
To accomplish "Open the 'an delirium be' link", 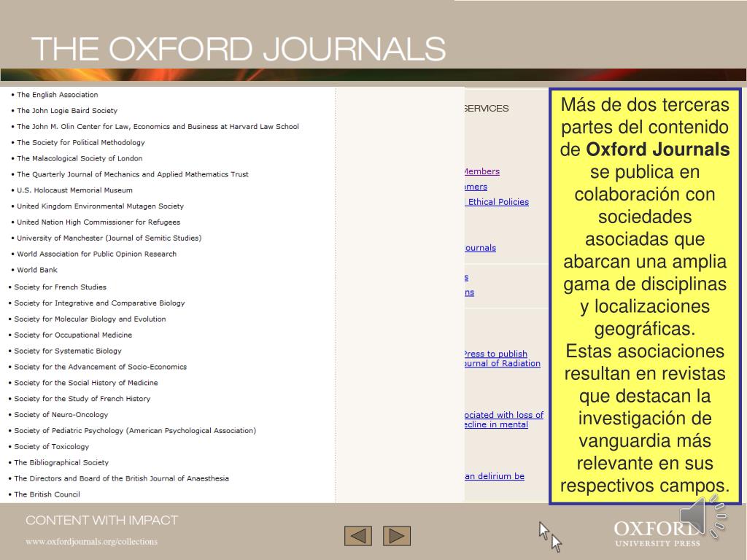I will pos(495,475).
